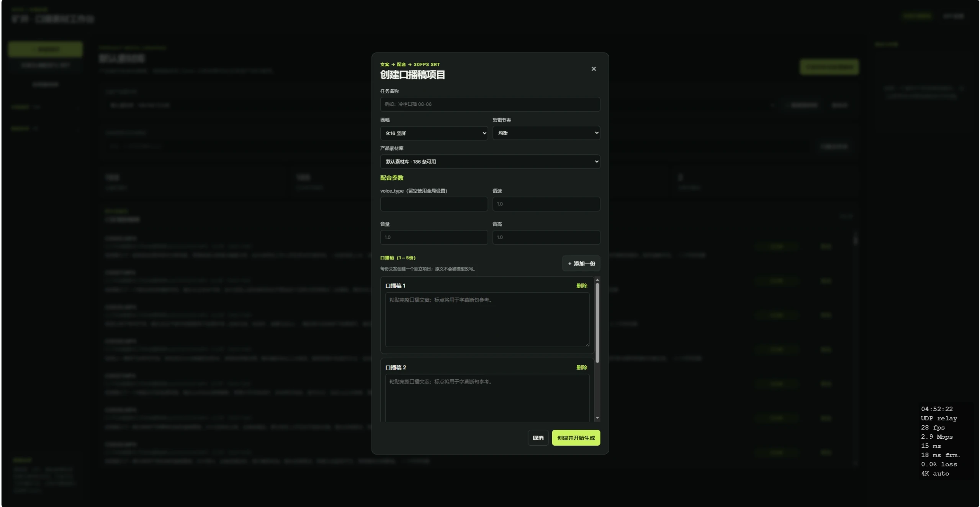
Task: Click the 音量 input field
Action: pos(434,237)
